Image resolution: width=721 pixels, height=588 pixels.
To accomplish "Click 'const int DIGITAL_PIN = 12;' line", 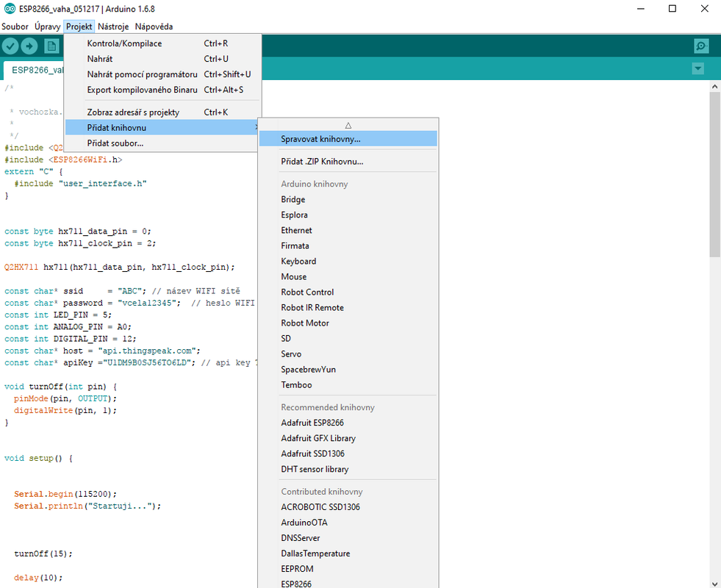I will pyautogui.click(x=71, y=339).
